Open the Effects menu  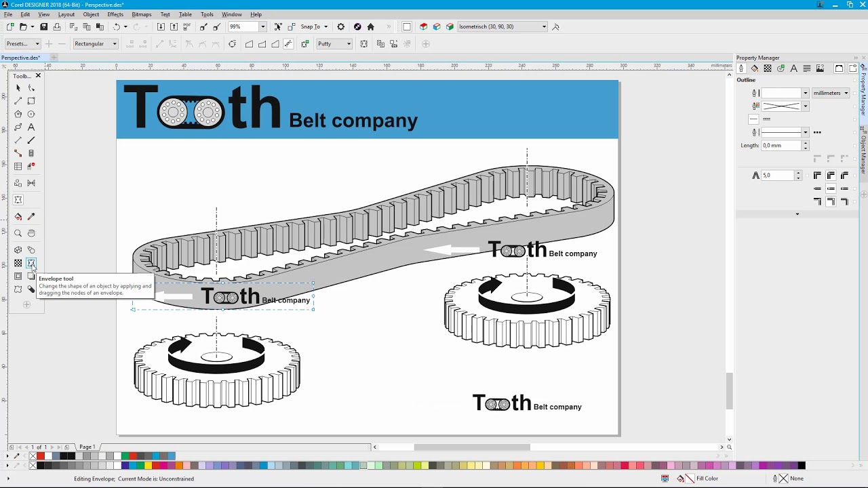click(115, 14)
